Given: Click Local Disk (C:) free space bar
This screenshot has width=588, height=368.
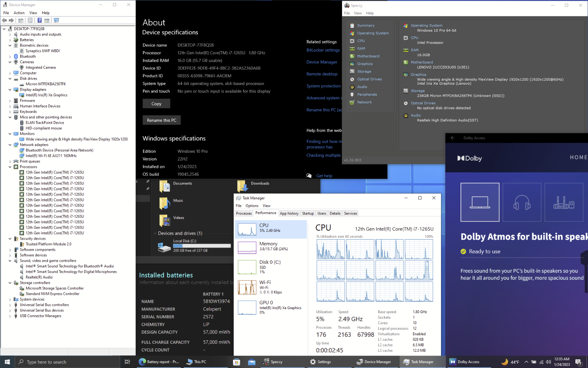Looking at the screenshot, I should [x=202, y=246].
